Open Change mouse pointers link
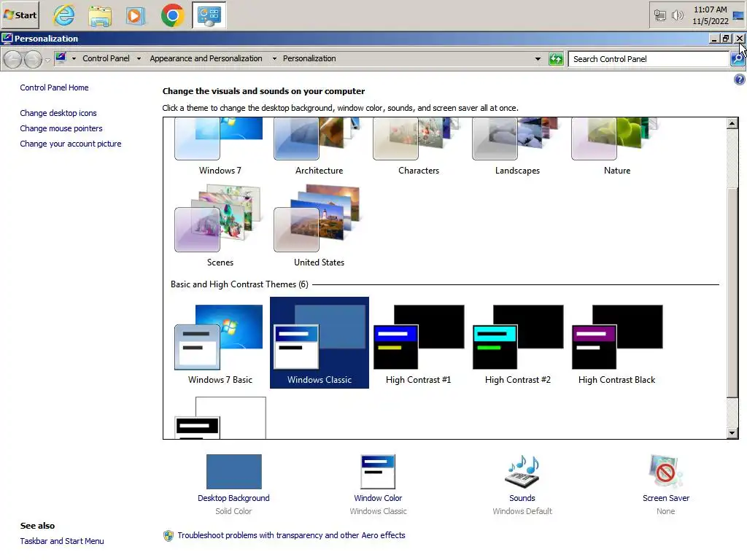This screenshot has height=560, width=747. tap(61, 128)
